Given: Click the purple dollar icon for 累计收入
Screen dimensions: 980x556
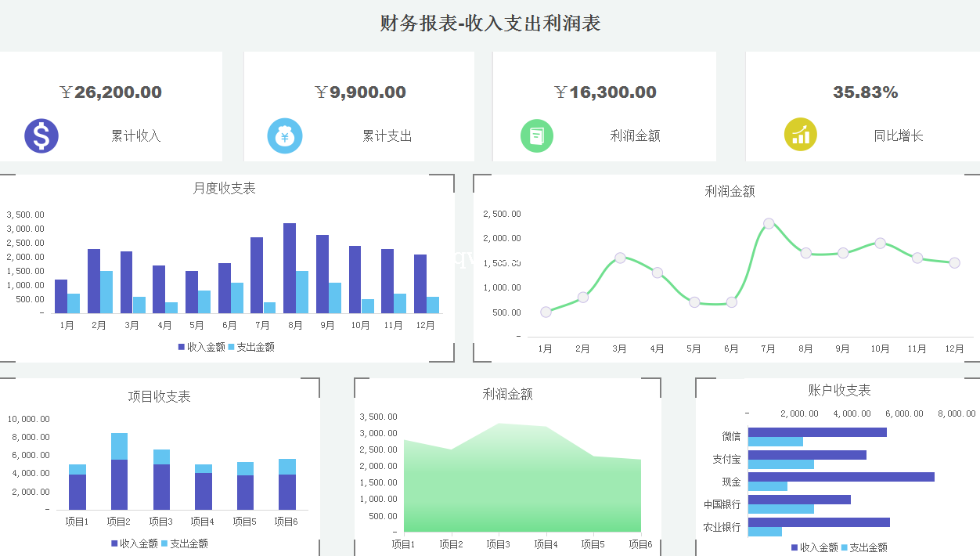Looking at the screenshot, I should point(41,136).
